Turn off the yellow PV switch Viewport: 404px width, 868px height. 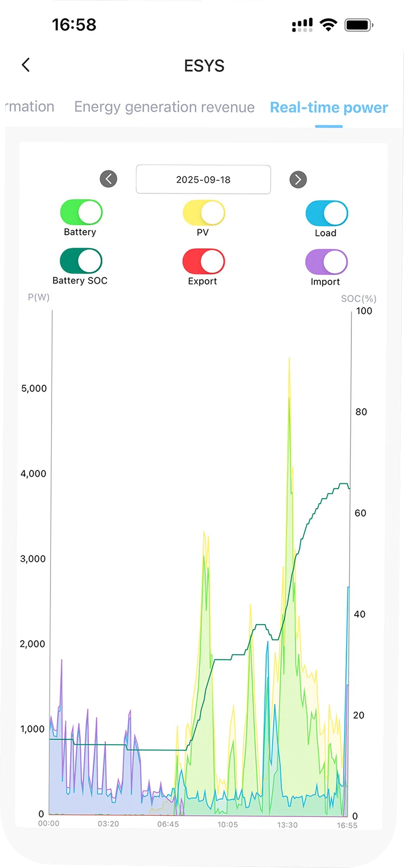coord(204,213)
